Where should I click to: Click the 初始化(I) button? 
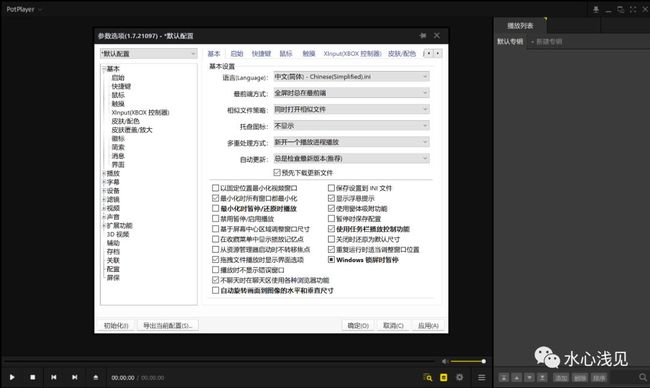coord(116,326)
